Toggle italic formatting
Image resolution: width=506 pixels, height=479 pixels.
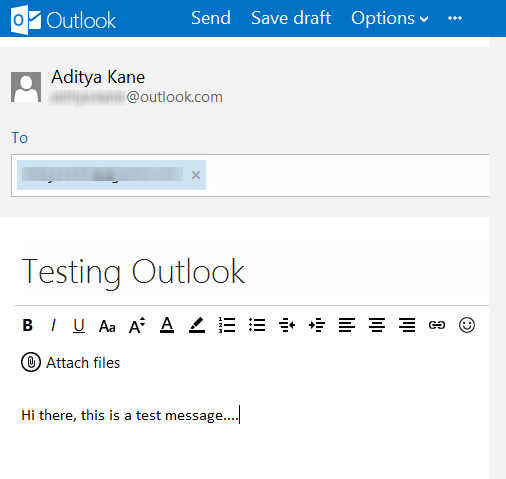53,325
